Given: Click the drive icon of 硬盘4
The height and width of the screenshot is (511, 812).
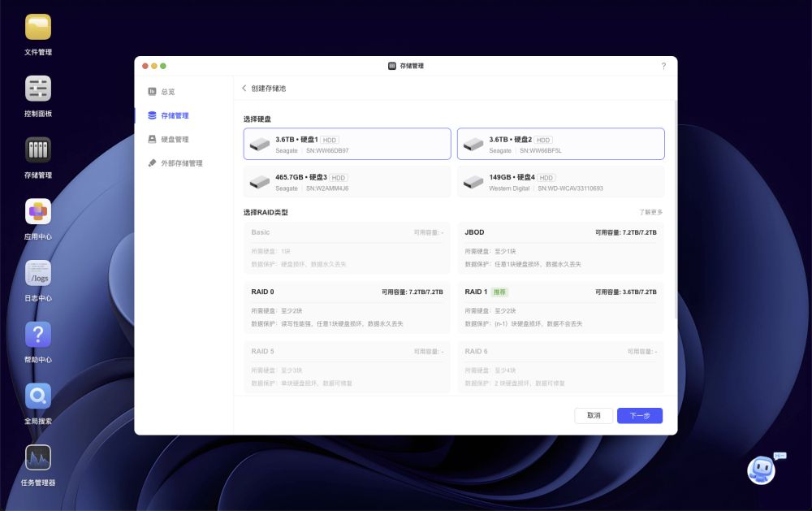Looking at the screenshot, I should pyautogui.click(x=473, y=183).
